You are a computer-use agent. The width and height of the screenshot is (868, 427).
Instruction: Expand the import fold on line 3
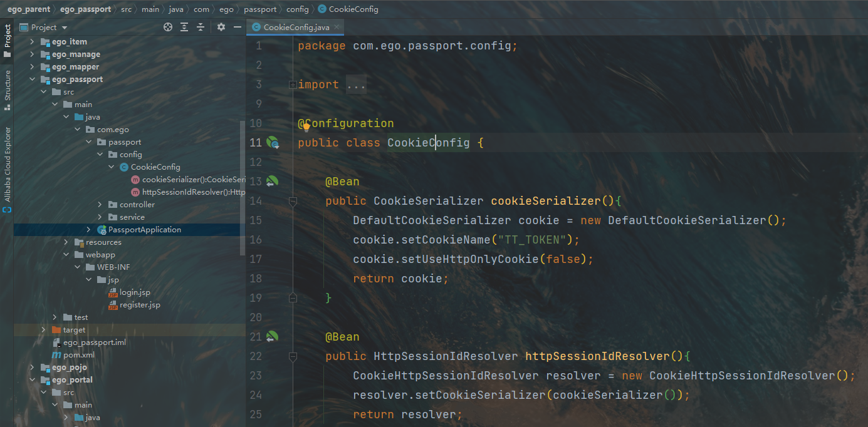293,85
